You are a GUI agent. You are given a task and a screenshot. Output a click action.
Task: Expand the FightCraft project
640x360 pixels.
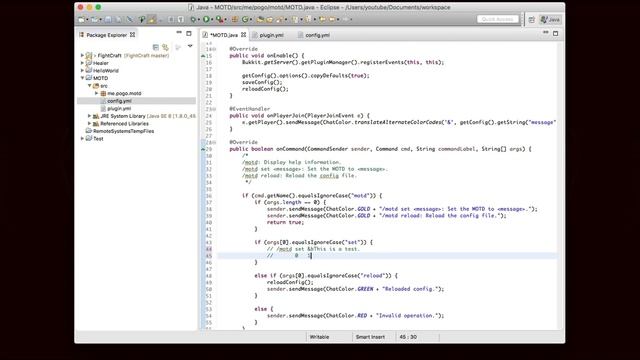[x=82, y=55]
